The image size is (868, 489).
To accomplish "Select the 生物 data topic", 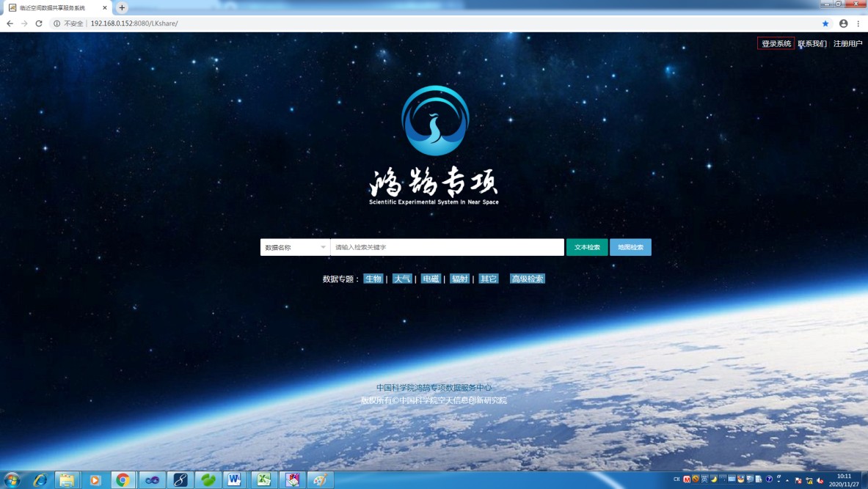I will pos(372,279).
